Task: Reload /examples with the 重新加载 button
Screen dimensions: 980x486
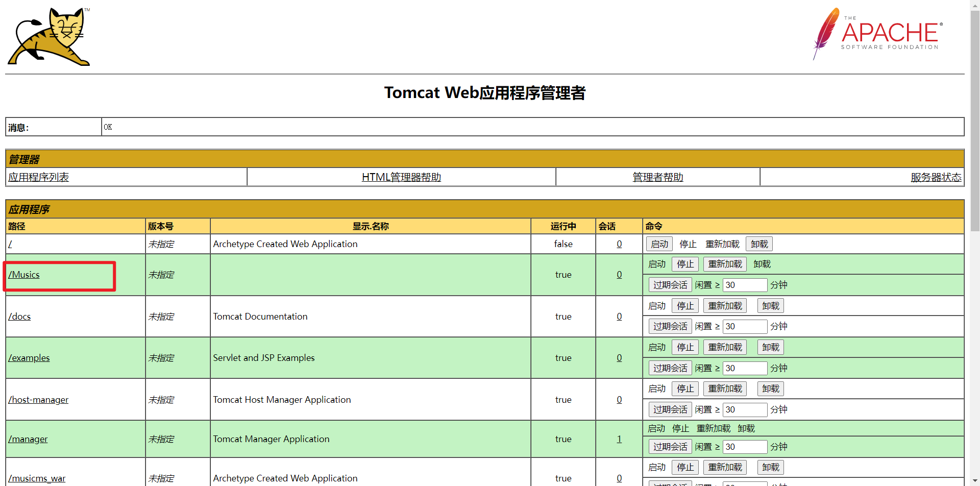Action: point(725,347)
